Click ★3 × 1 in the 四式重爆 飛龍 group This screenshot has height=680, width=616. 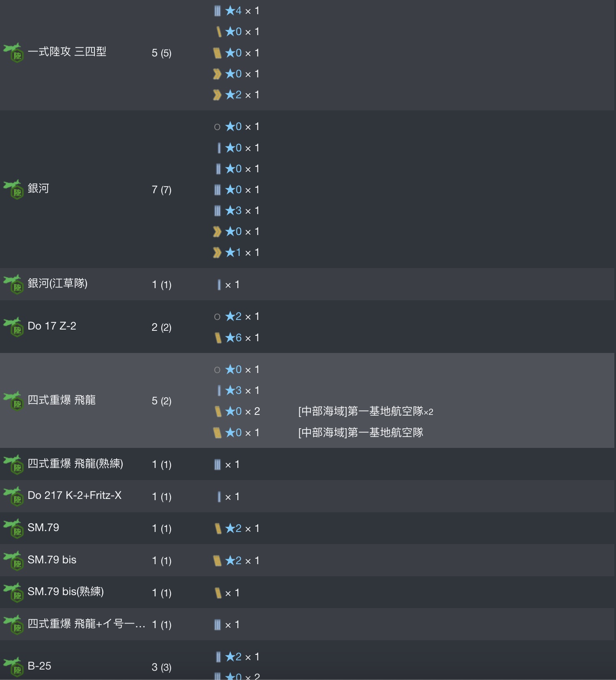point(242,391)
